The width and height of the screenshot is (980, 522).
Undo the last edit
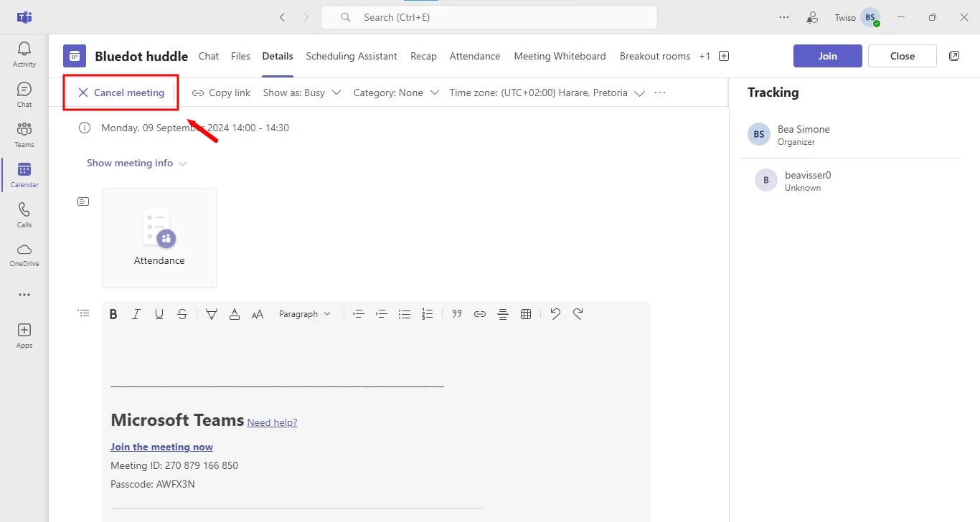(x=555, y=314)
